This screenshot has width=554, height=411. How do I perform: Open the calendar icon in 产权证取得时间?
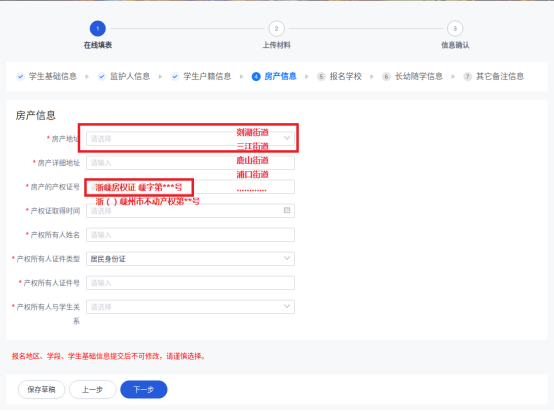(287, 210)
